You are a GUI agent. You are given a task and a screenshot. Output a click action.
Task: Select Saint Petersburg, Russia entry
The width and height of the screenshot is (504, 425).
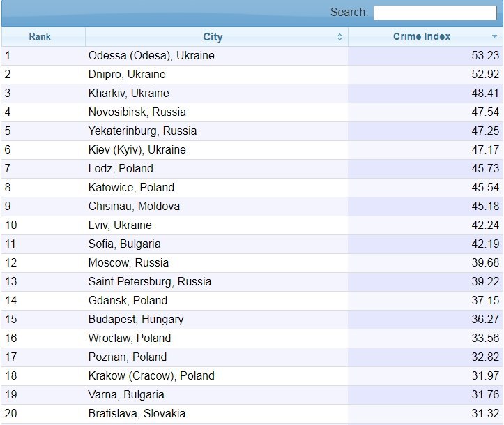click(150, 282)
